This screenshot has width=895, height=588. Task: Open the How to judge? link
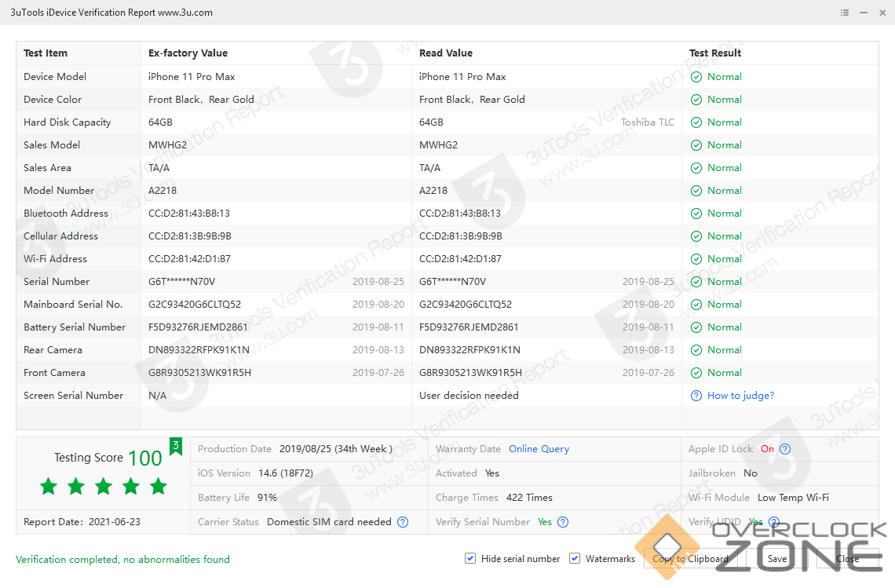click(740, 396)
